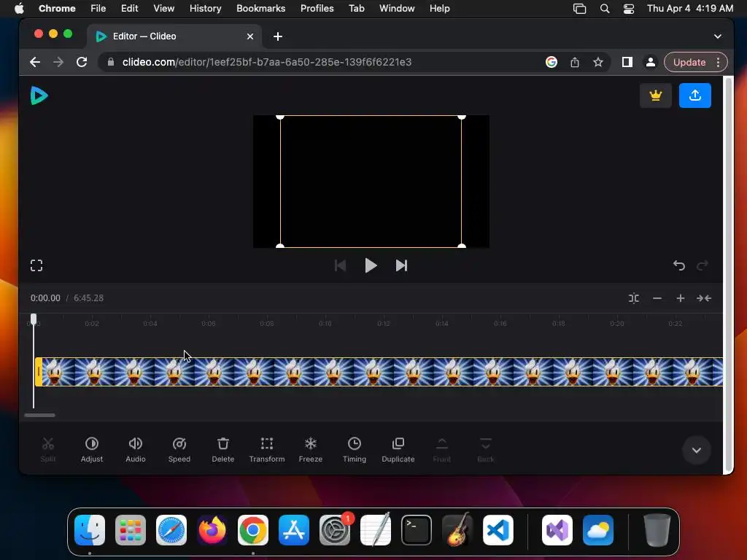
Task: Go back in Chrome
Action: (x=35, y=63)
